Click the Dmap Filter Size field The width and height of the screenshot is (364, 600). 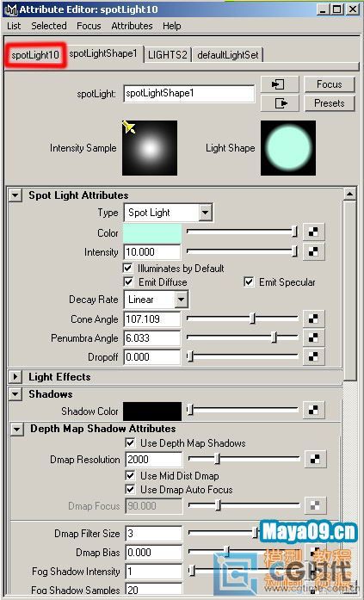click(x=154, y=533)
